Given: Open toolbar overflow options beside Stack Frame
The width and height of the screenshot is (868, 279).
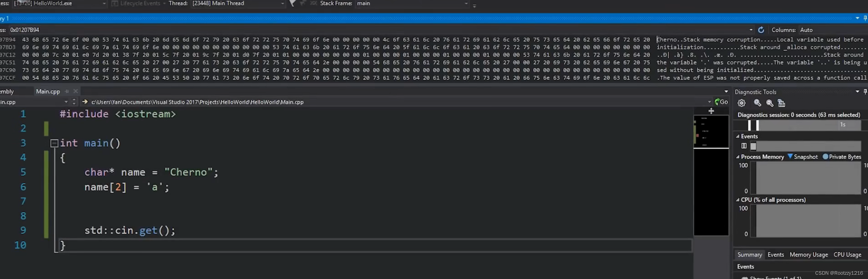Looking at the screenshot, I should [x=475, y=6].
